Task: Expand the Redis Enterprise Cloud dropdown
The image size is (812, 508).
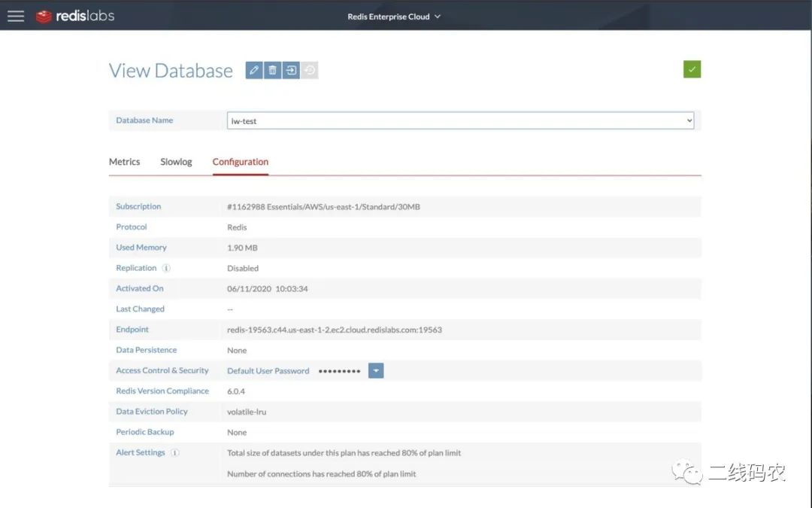Action: point(394,17)
